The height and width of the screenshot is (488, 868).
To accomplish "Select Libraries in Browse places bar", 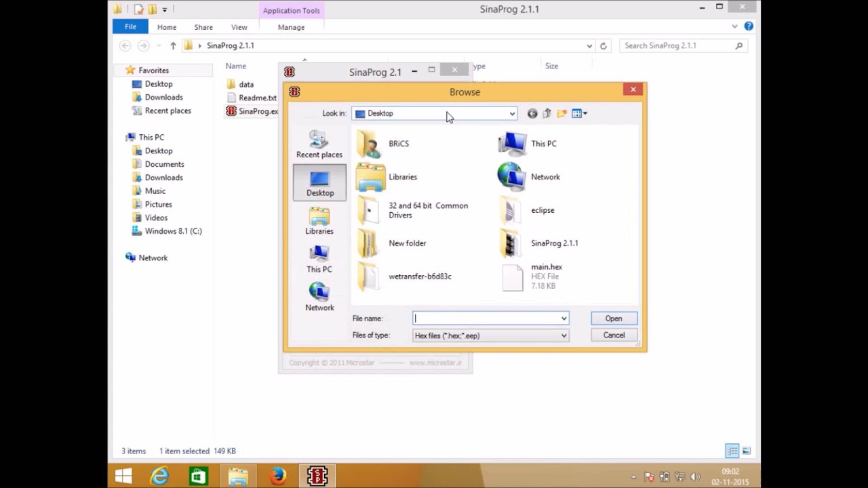I will click(x=319, y=222).
